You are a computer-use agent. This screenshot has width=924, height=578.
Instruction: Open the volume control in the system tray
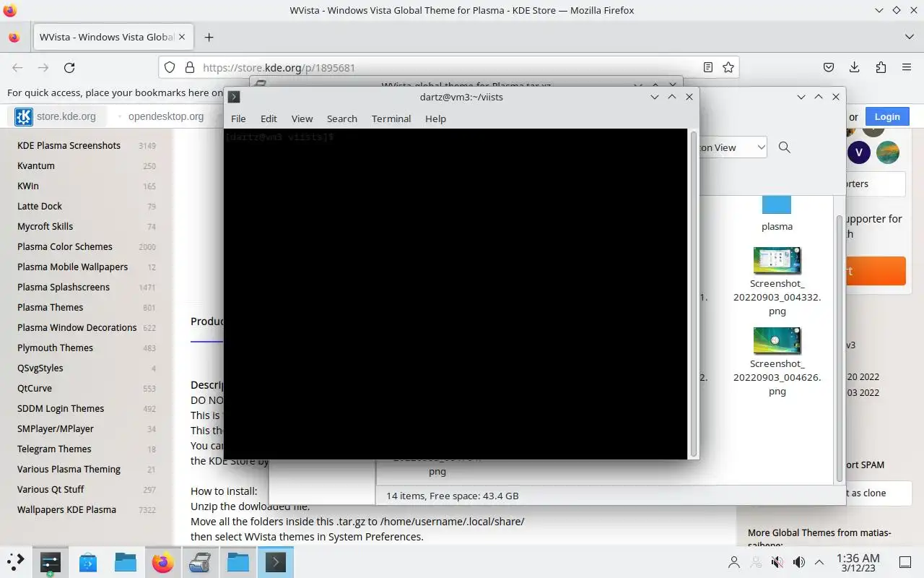click(x=799, y=562)
